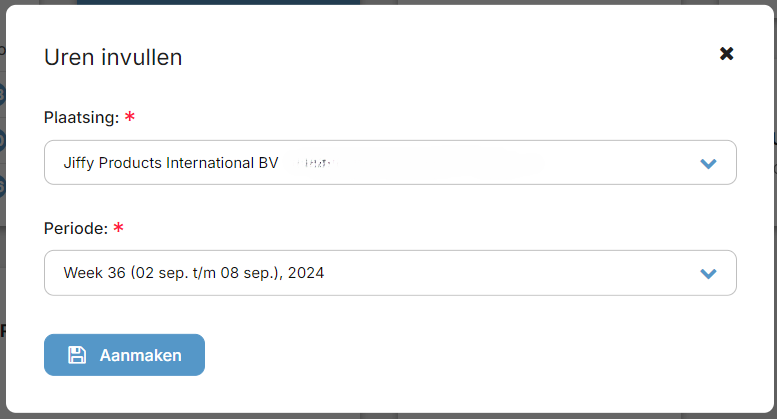This screenshot has height=419, width=777.
Task: Click the floppy disk save icon
Action: tap(77, 355)
